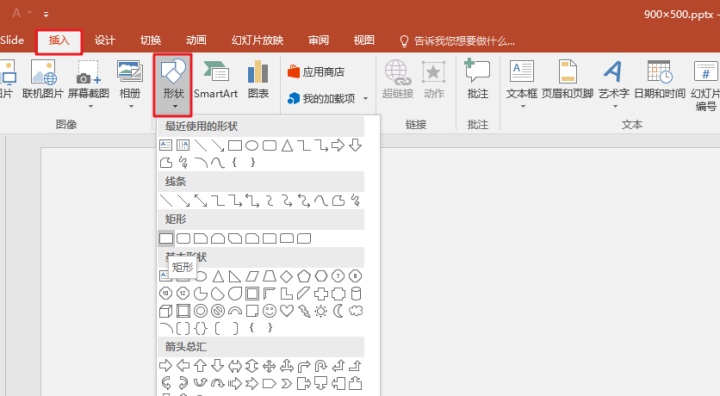Select the selected Rectangle in the 矩形 section
Viewport: 720px width, 396px height.
tap(166, 238)
